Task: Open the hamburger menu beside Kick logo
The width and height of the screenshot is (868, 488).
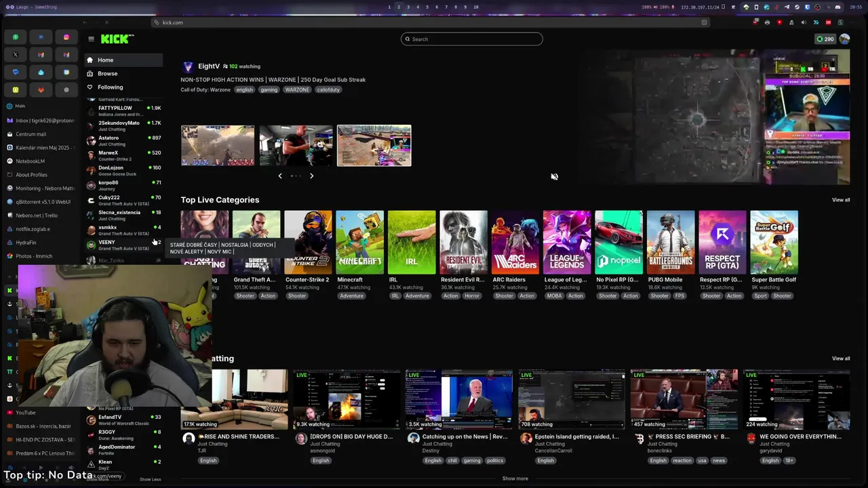Action: click(x=91, y=39)
